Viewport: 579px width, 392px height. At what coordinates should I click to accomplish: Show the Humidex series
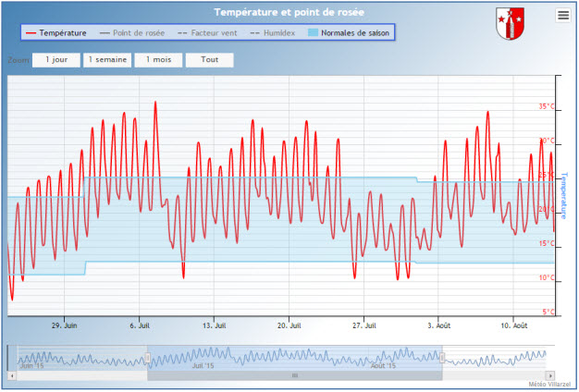pos(273,32)
